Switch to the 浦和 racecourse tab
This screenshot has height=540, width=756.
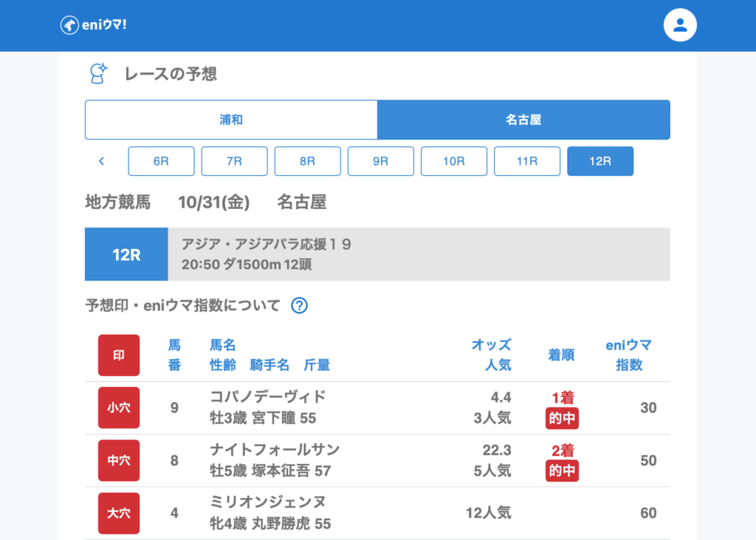231,120
